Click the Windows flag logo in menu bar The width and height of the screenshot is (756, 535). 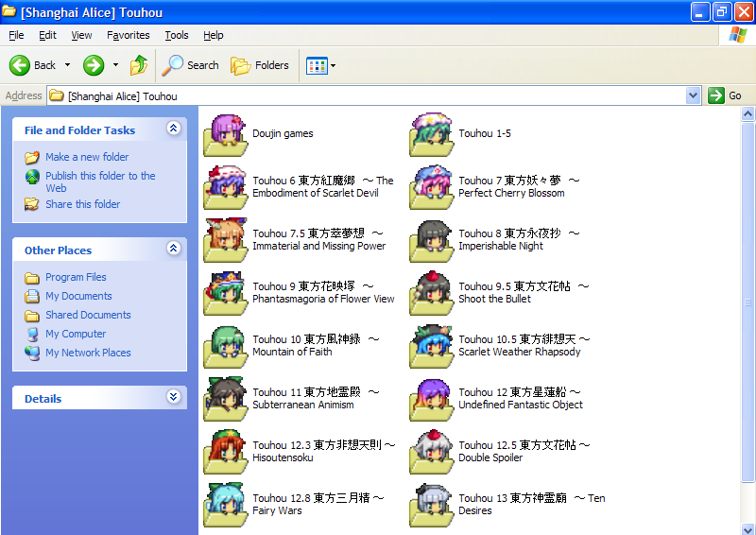click(738, 35)
